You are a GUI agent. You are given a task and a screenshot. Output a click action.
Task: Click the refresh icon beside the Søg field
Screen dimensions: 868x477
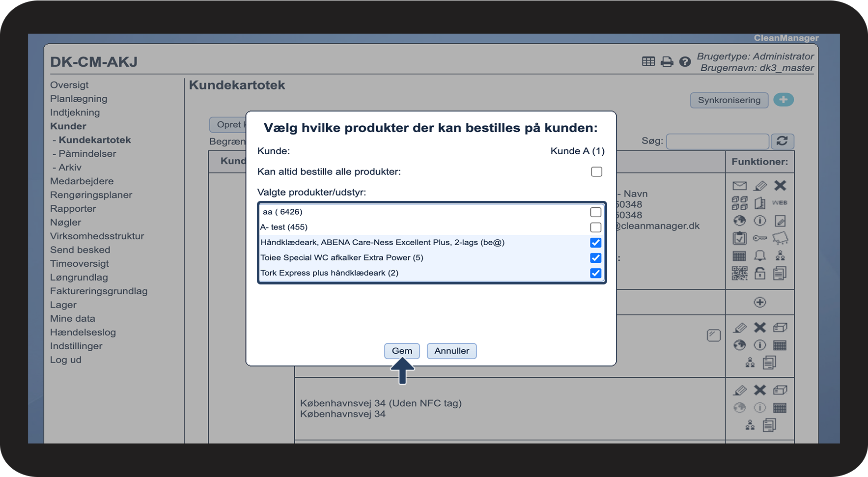point(783,141)
